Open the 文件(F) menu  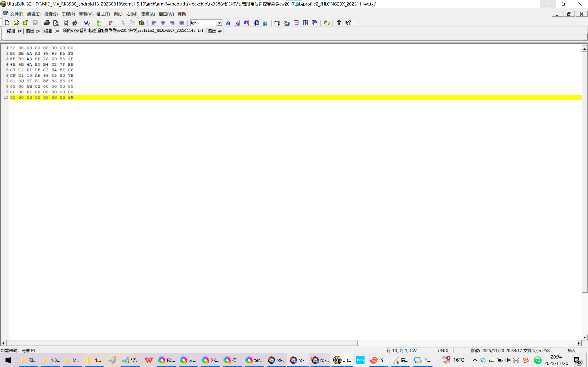click(x=17, y=14)
